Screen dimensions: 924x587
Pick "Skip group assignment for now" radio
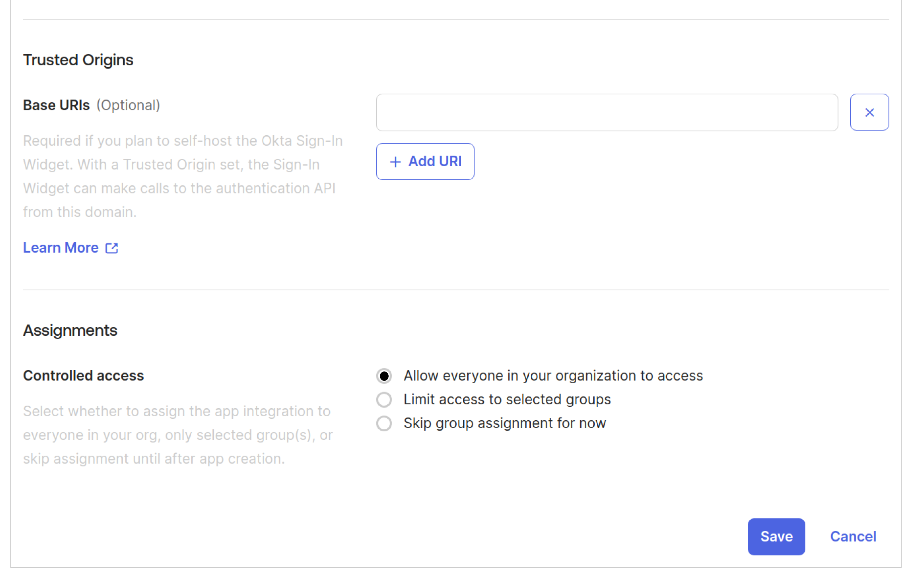coord(384,423)
